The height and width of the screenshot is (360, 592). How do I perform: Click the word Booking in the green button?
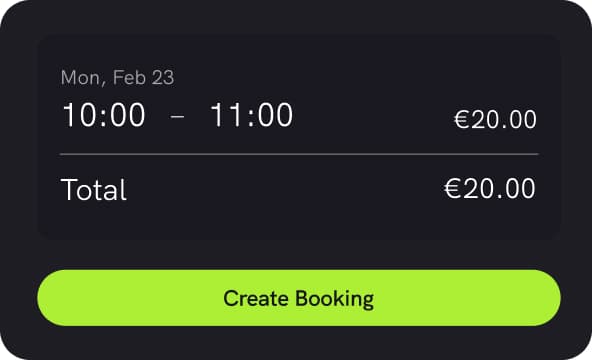pyautogui.click(x=335, y=299)
